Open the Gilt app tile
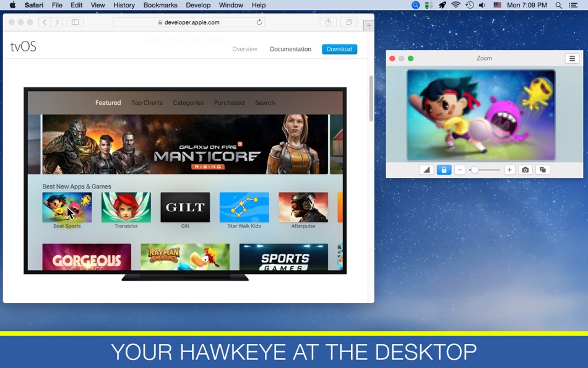The width and height of the screenshot is (588, 368). coord(185,208)
